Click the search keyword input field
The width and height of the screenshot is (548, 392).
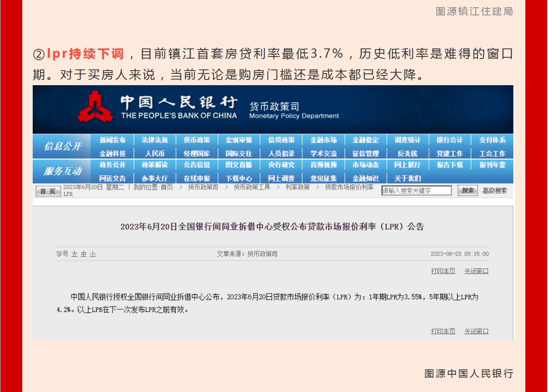[x=416, y=191]
